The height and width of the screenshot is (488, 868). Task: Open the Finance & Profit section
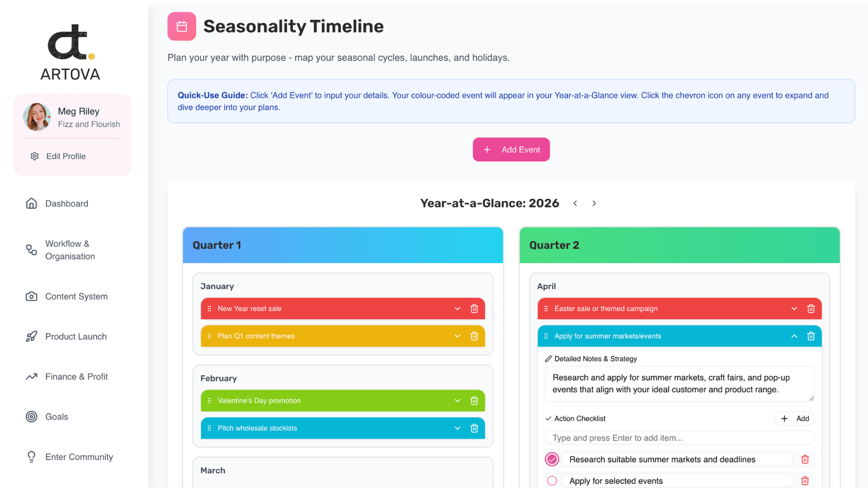click(76, 377)
